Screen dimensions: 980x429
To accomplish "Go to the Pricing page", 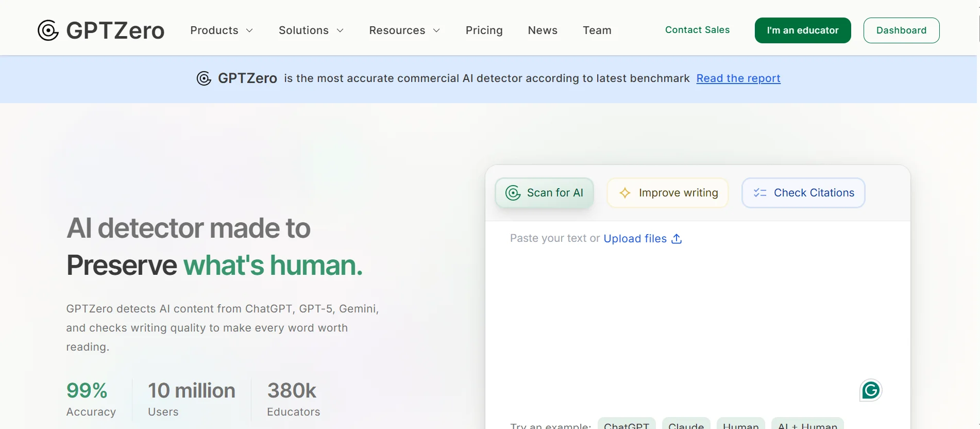I will [x=484, y=30].
